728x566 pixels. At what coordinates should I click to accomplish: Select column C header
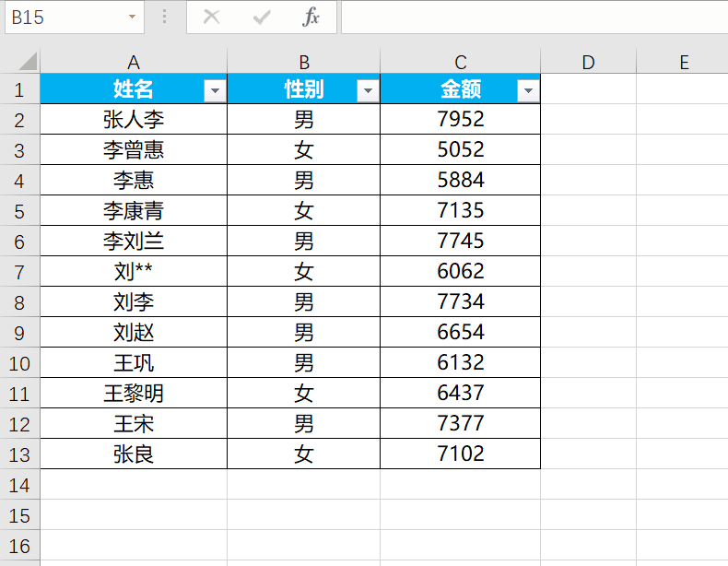click(x=460, y=62)
